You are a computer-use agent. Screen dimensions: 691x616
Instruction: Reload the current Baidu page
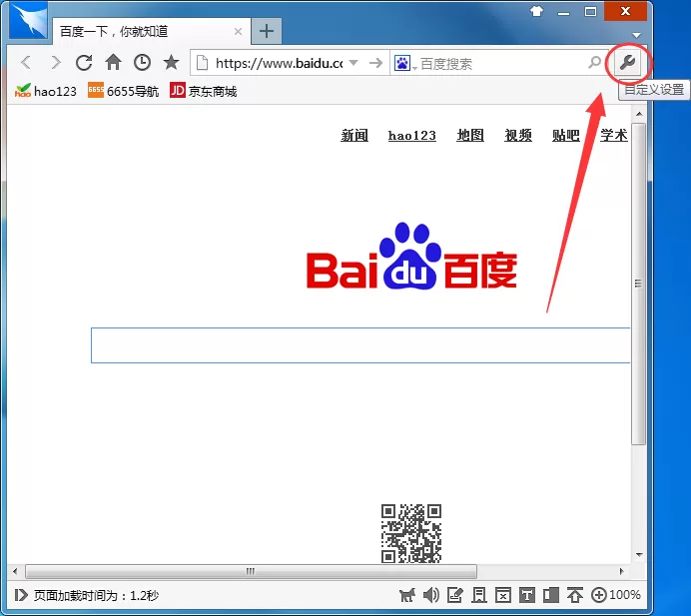coord(84,63)
